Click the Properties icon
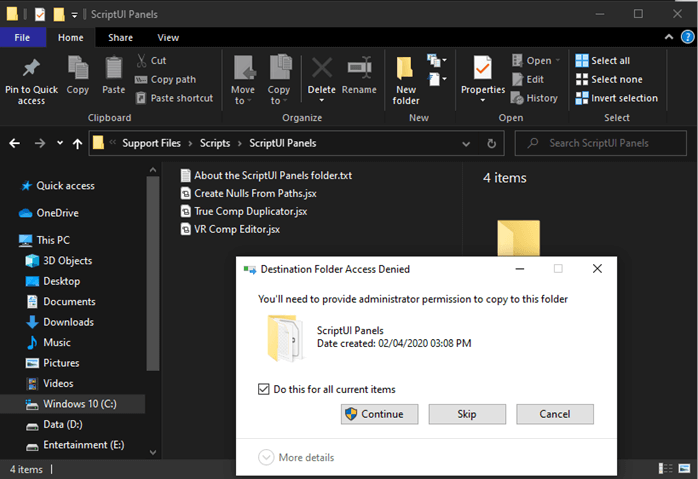Viewport: 698px width, 479px height. [483, 68]
